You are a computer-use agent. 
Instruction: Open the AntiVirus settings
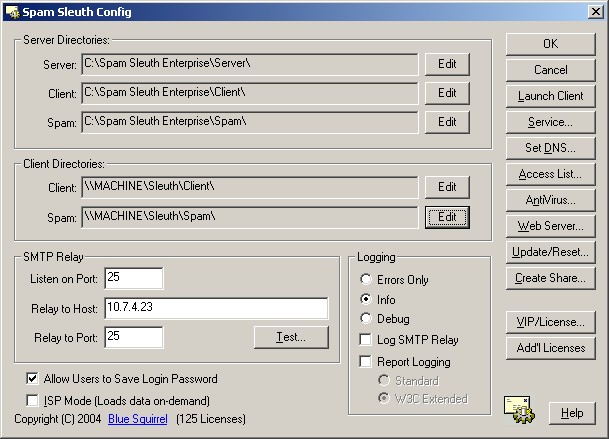550,200
